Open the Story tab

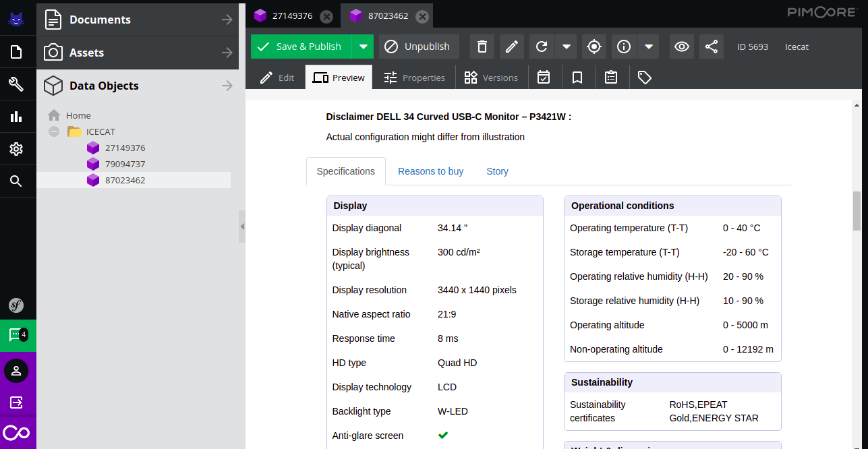[x=498, y=171]
